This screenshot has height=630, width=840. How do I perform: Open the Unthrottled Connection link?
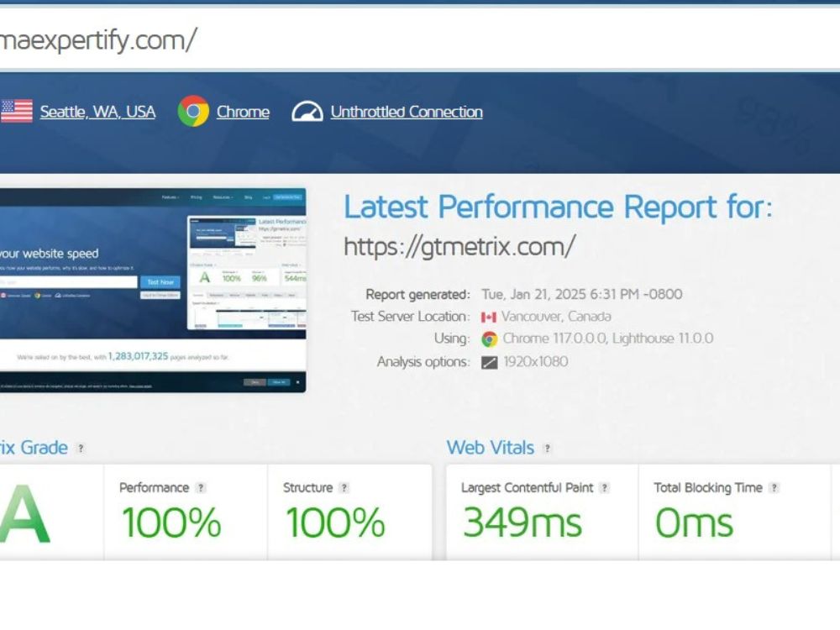[406, 112]
